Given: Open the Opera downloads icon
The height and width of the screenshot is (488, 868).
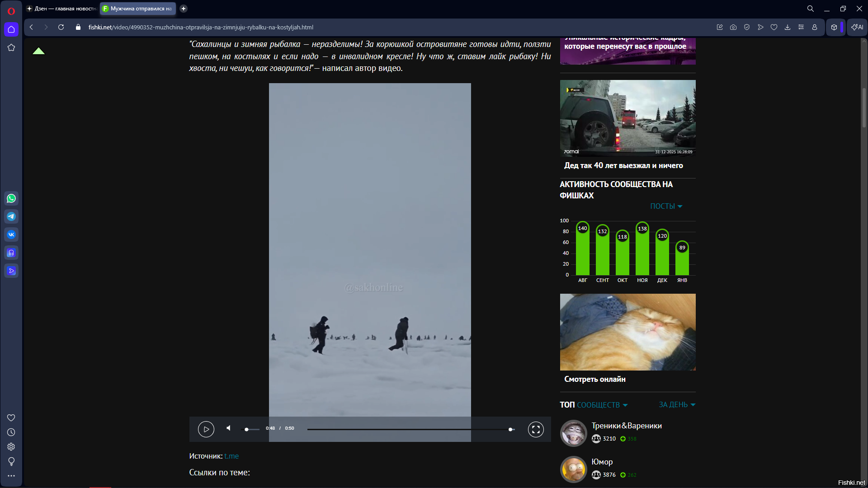Looking at the screenshot, I should [x=788, y=27].
